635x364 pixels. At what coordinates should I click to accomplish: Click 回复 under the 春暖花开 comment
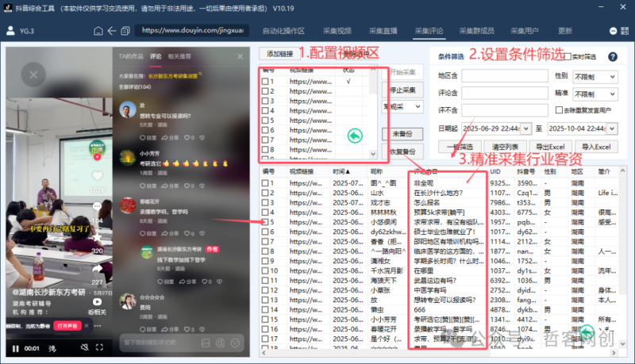[148, 233]
